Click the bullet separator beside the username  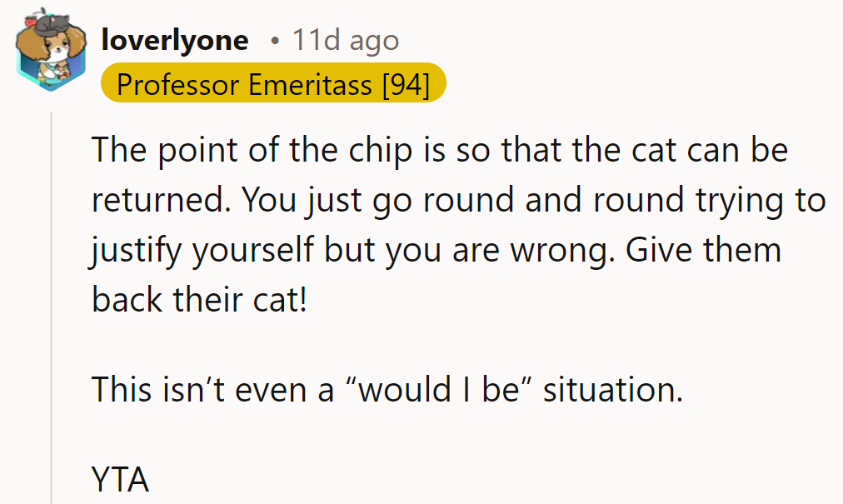click(x=275, y=39)
